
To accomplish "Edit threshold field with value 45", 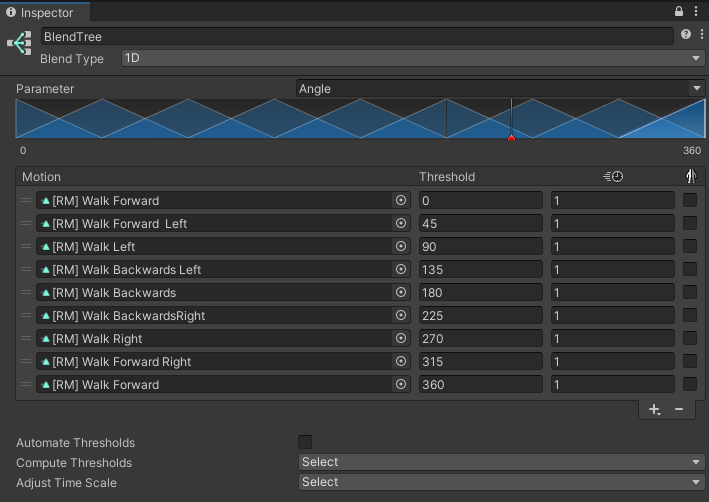I will click(481, 223).
